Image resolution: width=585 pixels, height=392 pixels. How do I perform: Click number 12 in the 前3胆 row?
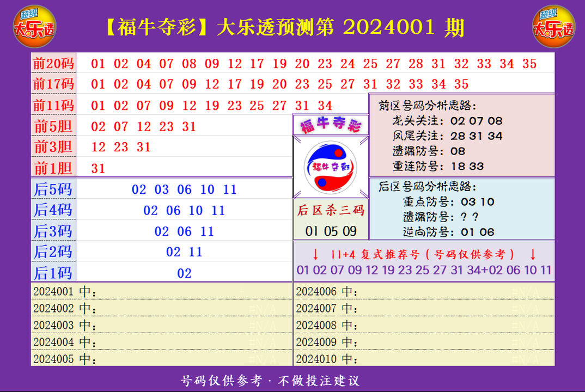pos(99,147)
